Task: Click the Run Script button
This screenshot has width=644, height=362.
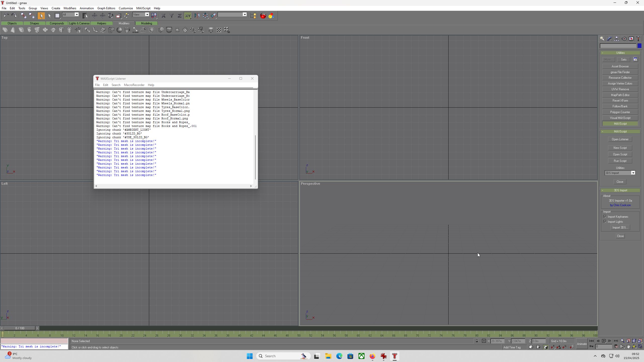Action: point(620,161)
